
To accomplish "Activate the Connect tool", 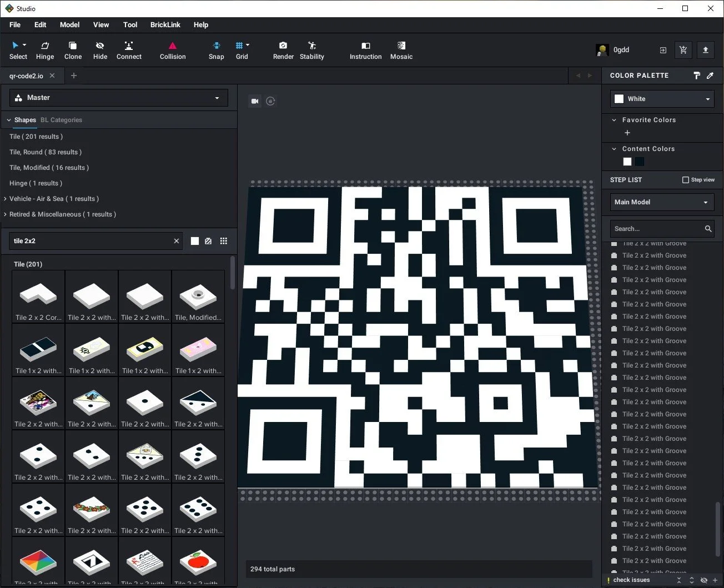I will [x=129, y=50].
